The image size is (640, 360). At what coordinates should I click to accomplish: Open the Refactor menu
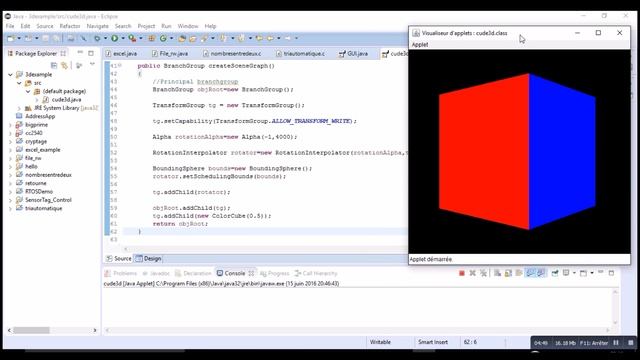tap(70, 26)
